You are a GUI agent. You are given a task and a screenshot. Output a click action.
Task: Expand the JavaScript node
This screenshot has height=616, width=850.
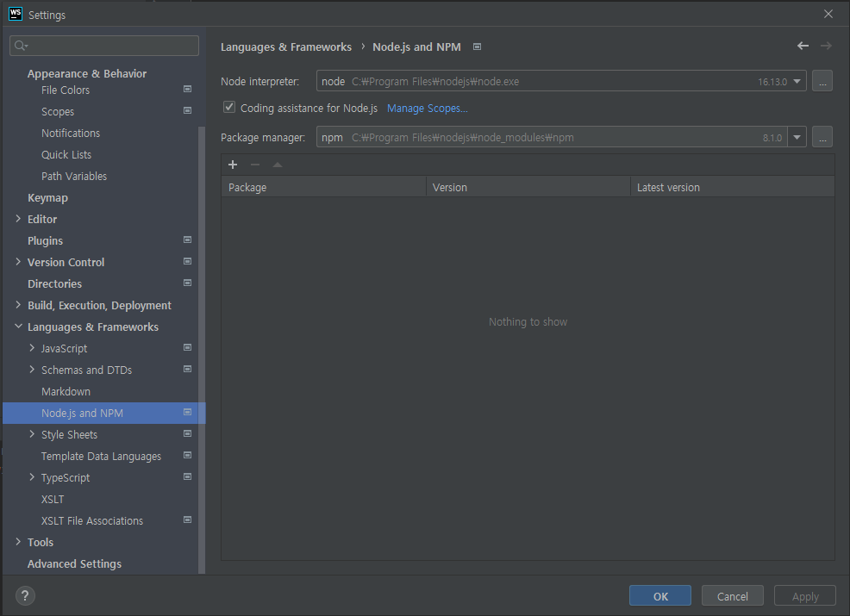point(31,348)
